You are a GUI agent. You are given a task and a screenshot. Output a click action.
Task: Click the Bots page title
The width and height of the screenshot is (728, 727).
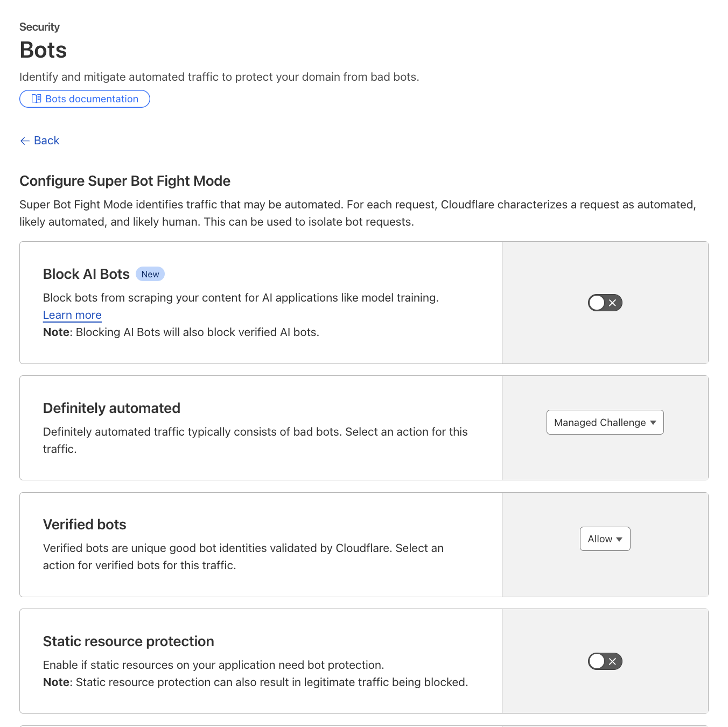(x=43, y=50)
